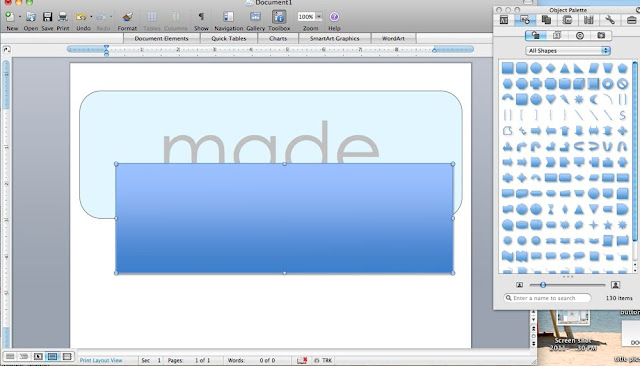
Task: Open the Navigation pane icon
Action: point(229,17)
